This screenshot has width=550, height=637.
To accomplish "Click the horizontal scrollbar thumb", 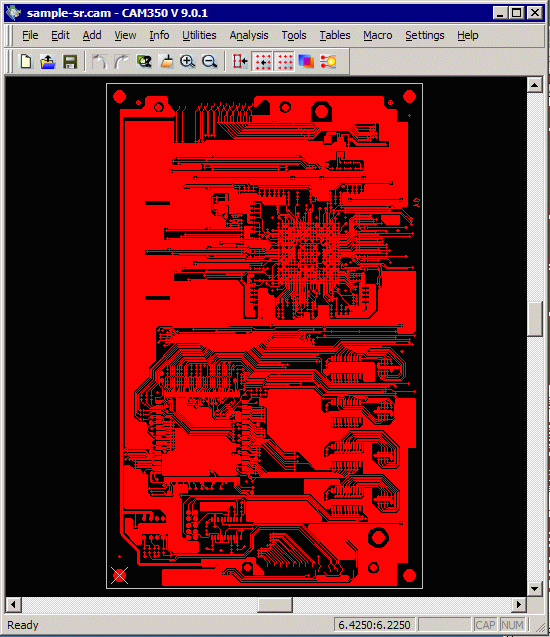I will pyautogui.click(x=275, y=604).
